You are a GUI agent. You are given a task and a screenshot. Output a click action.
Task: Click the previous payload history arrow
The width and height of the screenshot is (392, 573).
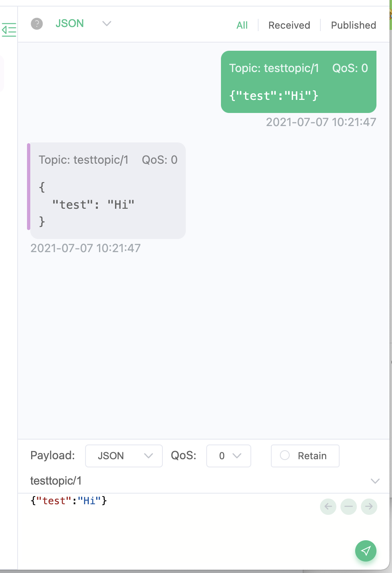pyautogui.click(x=328, y=507)
